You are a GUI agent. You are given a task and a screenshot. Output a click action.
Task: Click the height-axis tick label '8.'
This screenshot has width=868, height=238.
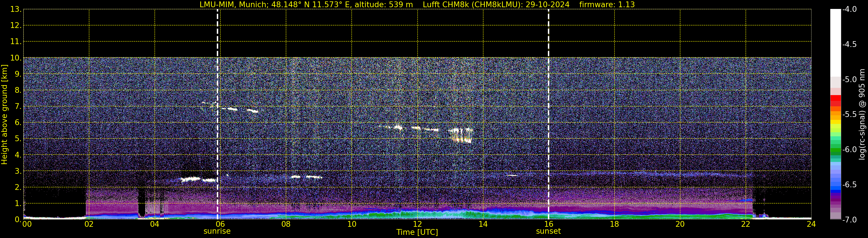18,90
